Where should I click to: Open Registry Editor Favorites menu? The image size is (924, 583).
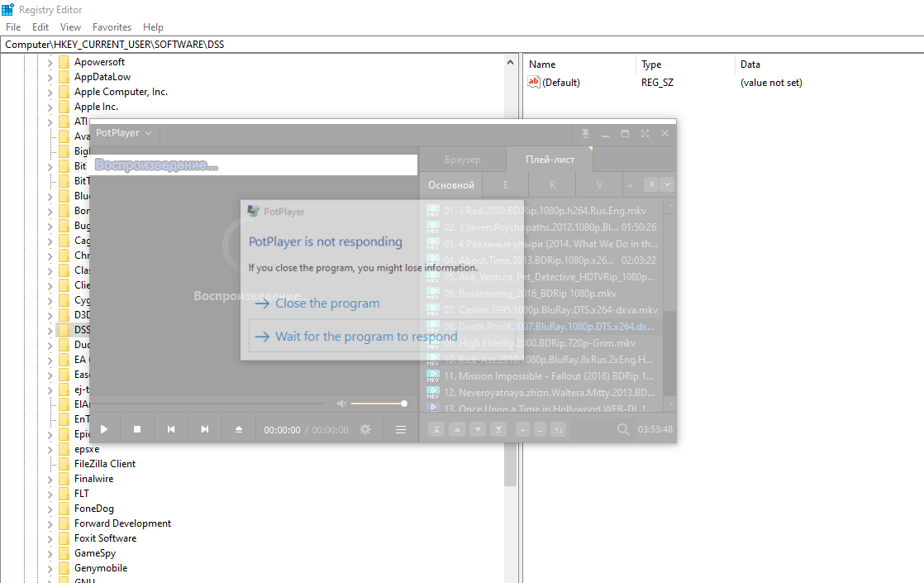click(x=112, y=27)
